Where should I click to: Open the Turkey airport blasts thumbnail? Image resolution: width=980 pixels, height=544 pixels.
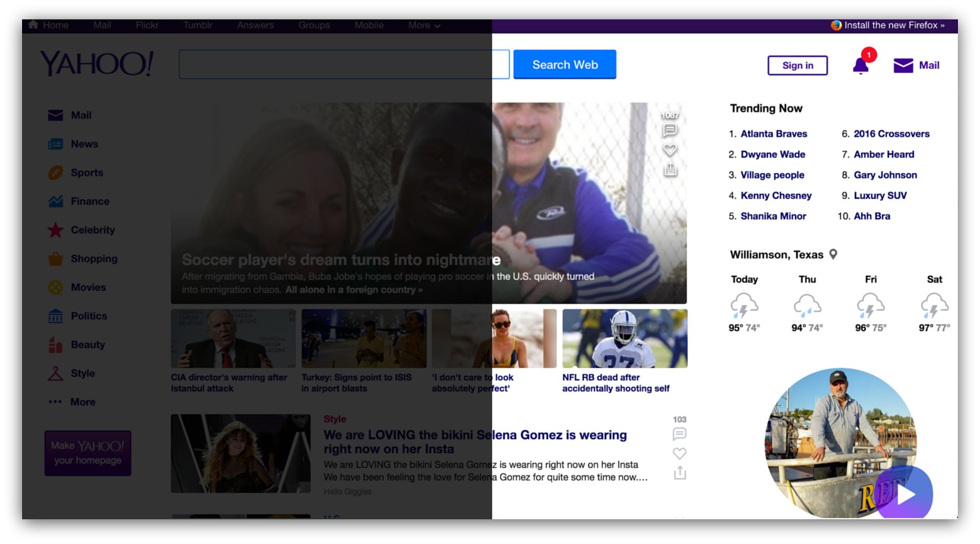pyautogui.click(x=364, y=338)
